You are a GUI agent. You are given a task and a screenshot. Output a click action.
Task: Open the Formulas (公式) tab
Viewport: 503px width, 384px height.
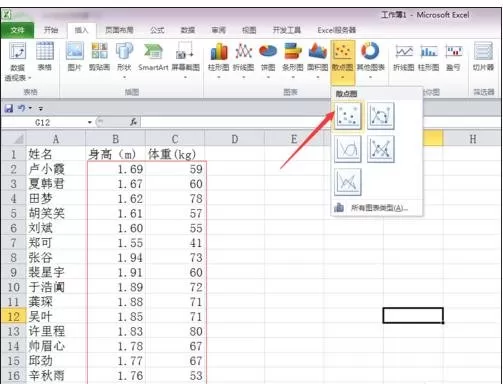coord(157,30)
